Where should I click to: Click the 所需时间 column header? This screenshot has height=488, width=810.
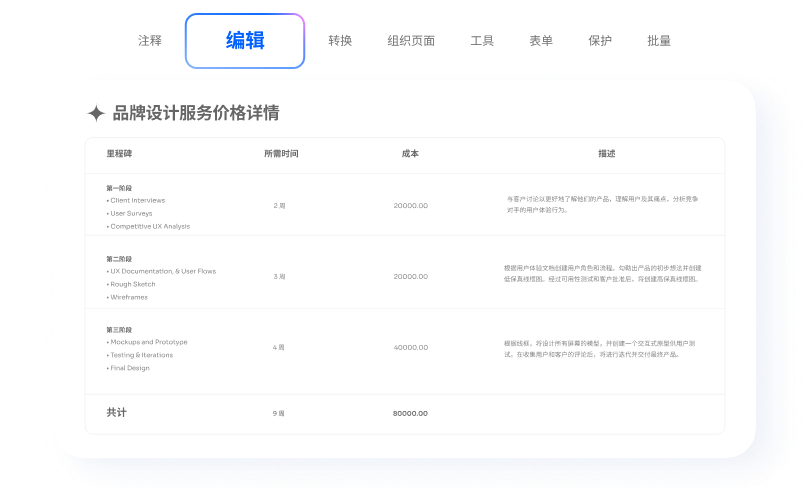[281, 153]
